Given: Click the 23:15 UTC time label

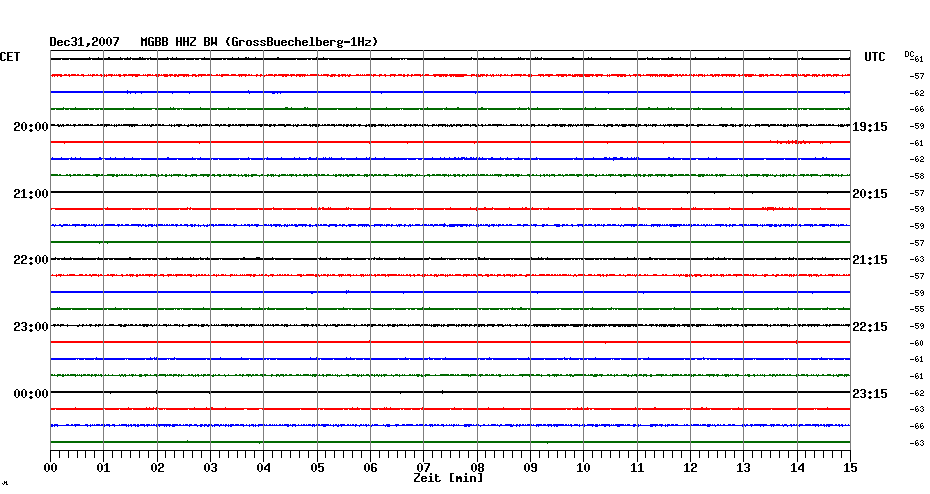Looking at the screenshot, I should (x=870, y=394).
